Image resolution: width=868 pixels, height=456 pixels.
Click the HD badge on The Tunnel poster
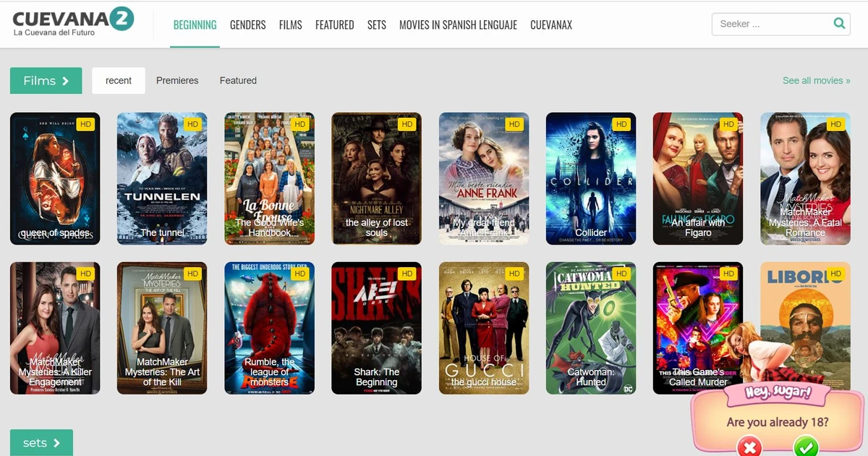(x=192, y=124)
